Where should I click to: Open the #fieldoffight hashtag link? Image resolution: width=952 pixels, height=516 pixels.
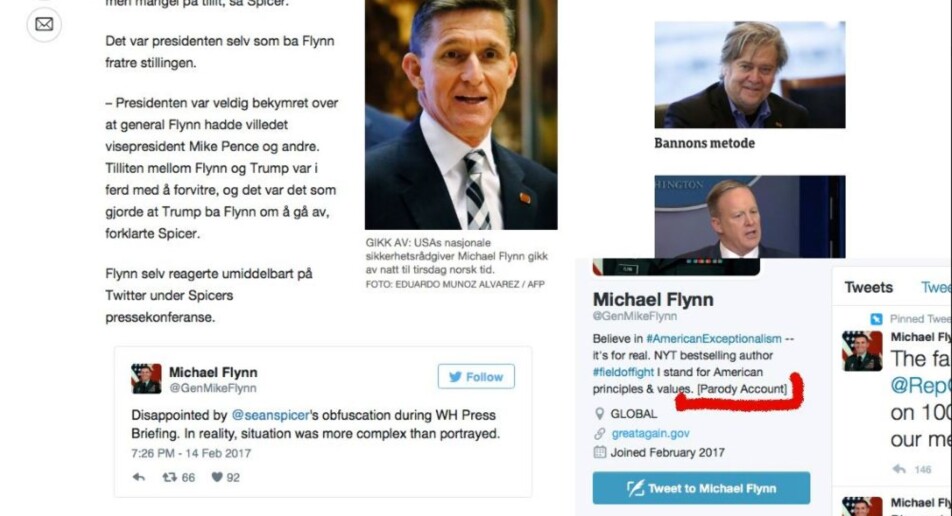click(x=623, y=372)
